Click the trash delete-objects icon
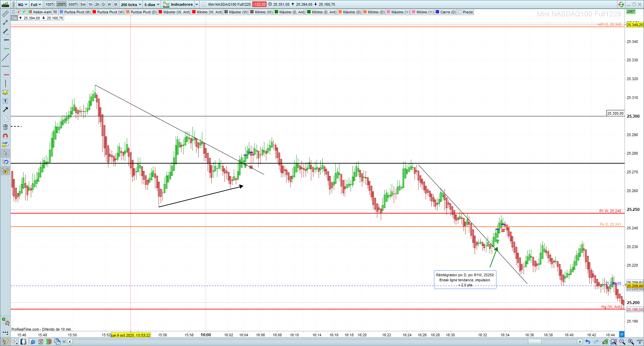The image size is (644, 346). pos(5,127)
